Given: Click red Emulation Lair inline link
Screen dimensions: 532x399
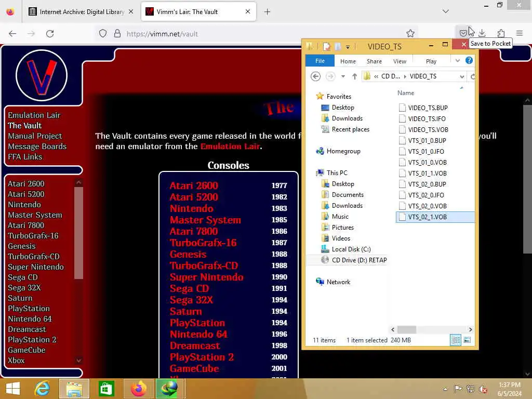Looking at the screenshot, I should coord(230,147).
